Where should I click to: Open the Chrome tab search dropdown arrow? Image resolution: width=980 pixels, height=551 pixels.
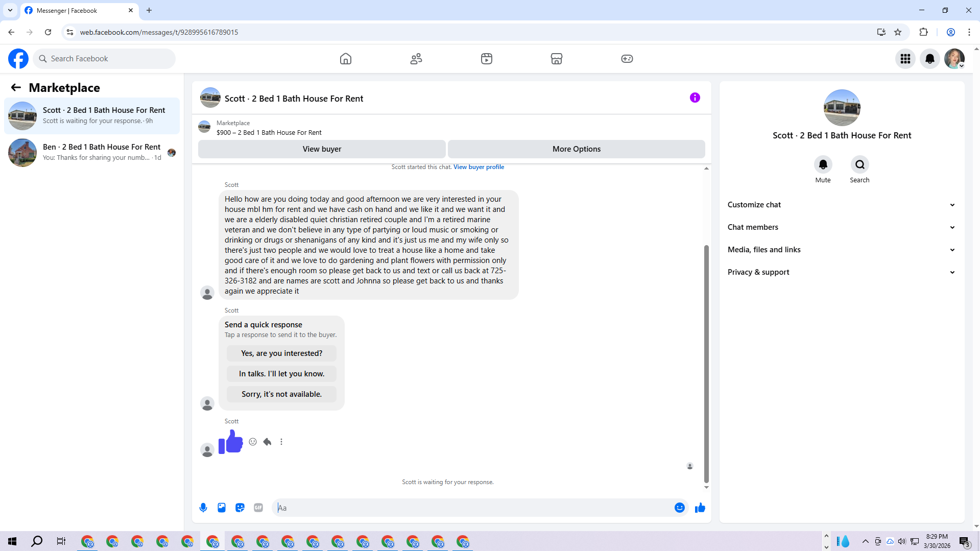tap(10, 10)
